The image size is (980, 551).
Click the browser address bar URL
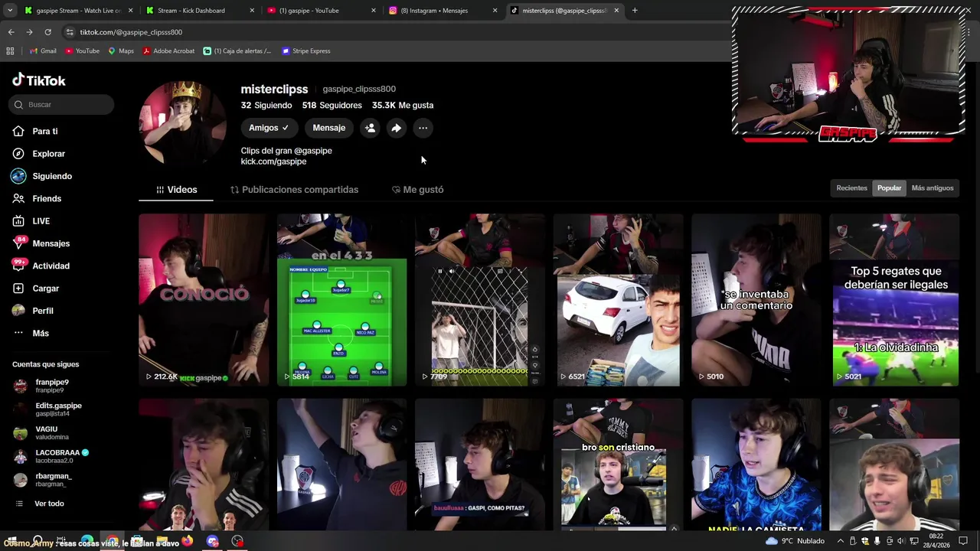[x=131, y=32]
